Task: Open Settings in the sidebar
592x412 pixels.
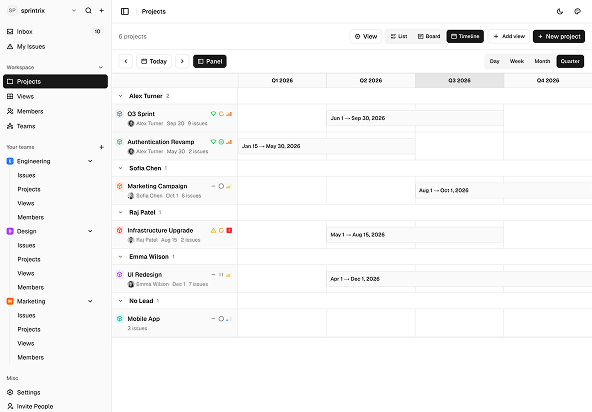Action: 55,392
